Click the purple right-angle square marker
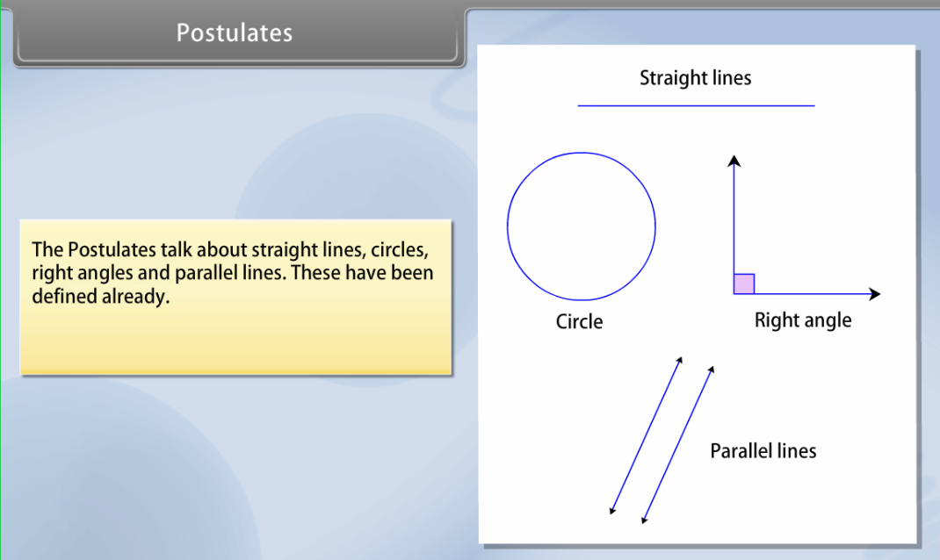 [x=744, y=284]
